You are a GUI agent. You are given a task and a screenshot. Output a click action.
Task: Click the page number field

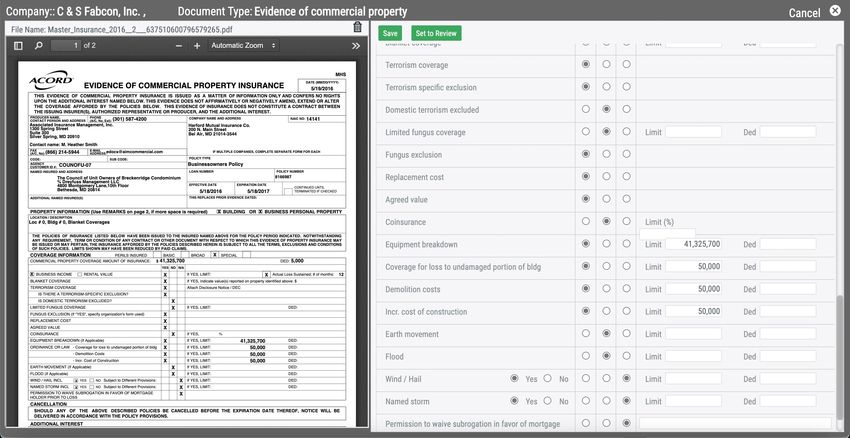[66, 46]
